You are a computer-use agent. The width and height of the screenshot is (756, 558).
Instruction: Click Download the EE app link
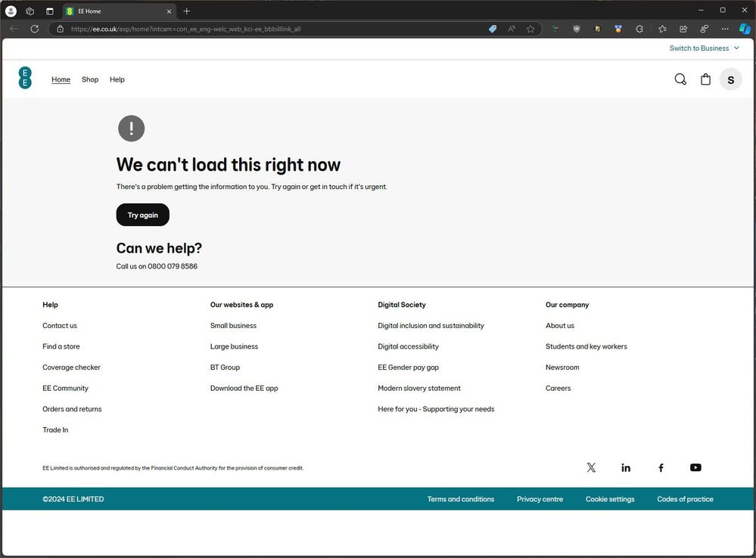(244, 389)
